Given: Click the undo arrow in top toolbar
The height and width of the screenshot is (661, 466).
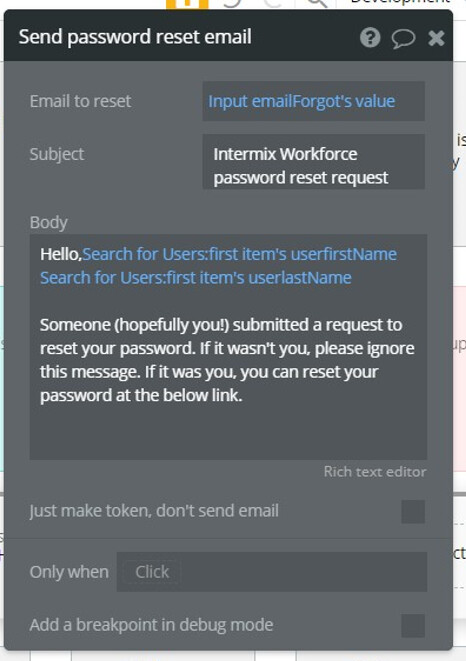Looking at the screenshot, I should tap(232, 3).
